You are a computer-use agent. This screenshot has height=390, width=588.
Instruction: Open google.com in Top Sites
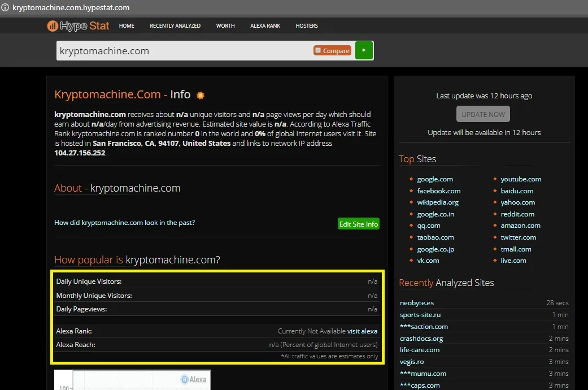435,179
